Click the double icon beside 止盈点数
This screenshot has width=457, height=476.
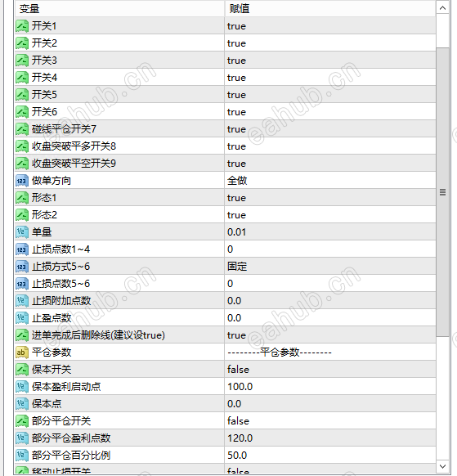click(22, 318)
